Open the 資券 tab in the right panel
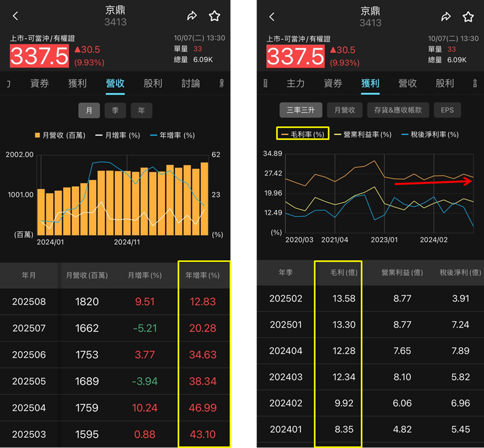 333,83
